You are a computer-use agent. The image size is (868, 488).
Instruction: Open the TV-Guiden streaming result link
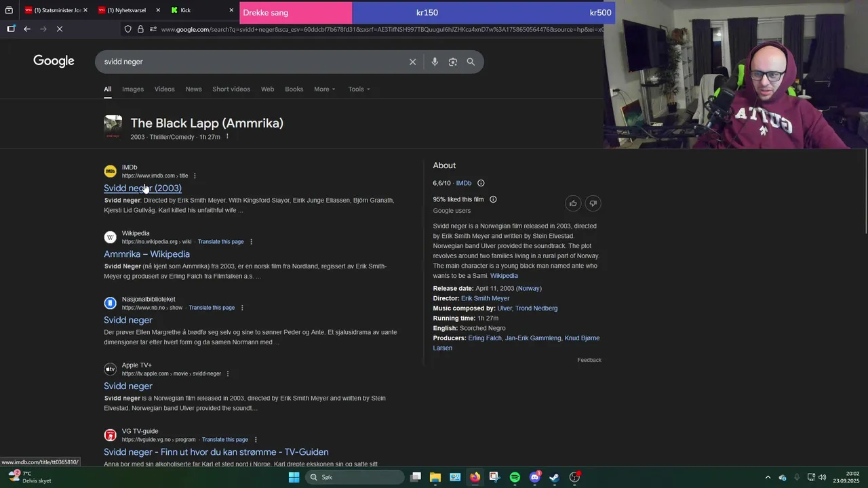(x=216, y=452)
